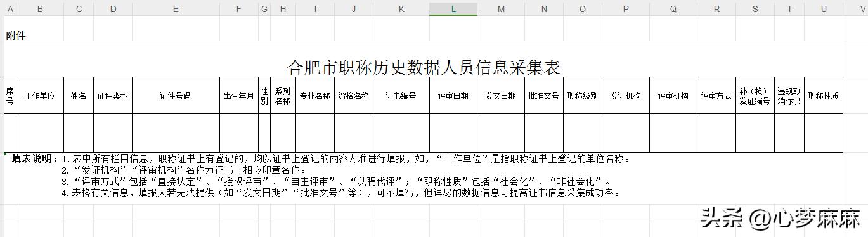This screenshot has width=868, height=237.
Task: Select column P header
Action: pyautogui.click(x=626, y=8)
